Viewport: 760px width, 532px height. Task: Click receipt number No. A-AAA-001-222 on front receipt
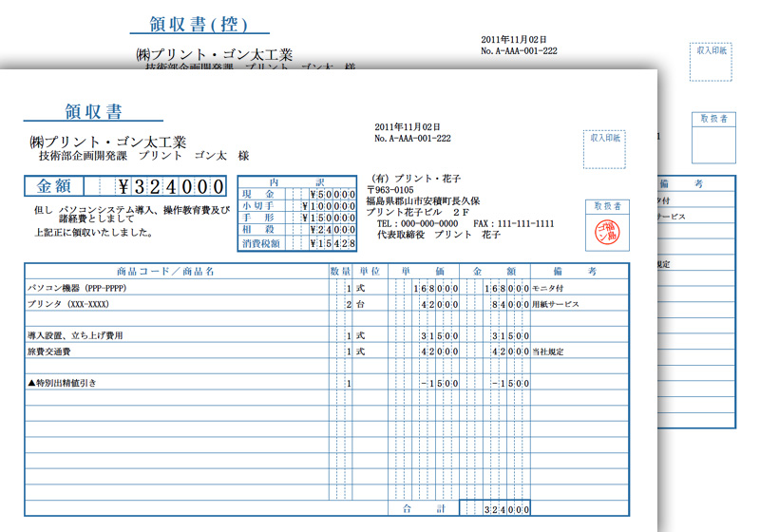pos(412,139)
